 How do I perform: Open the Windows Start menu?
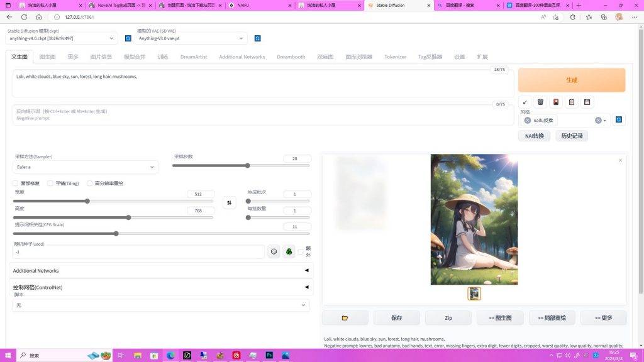point(8,356)
